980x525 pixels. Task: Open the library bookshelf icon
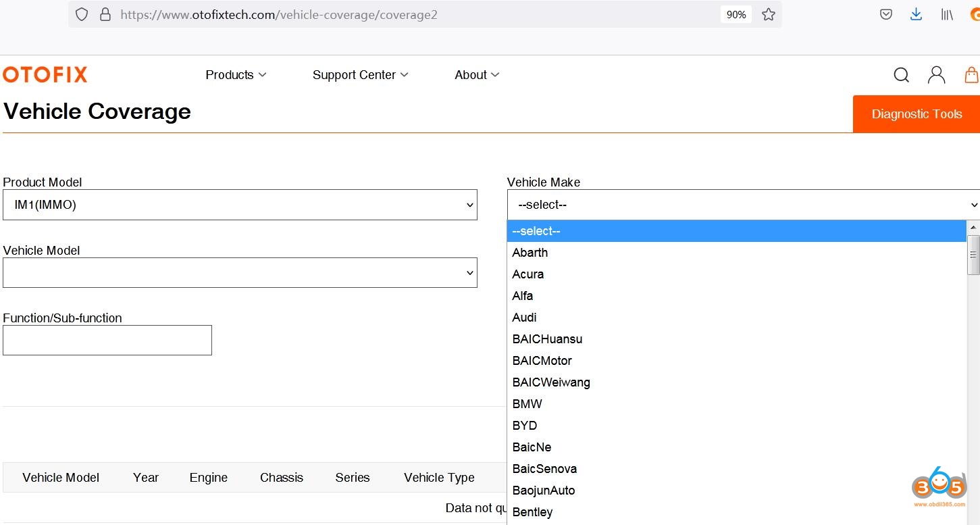point(947,14)
